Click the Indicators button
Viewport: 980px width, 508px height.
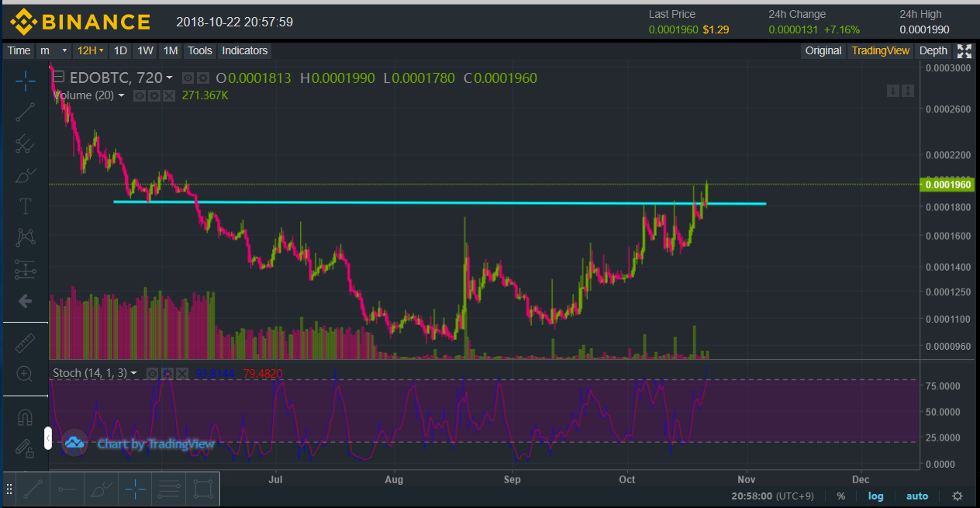click(x=244, y=51)
